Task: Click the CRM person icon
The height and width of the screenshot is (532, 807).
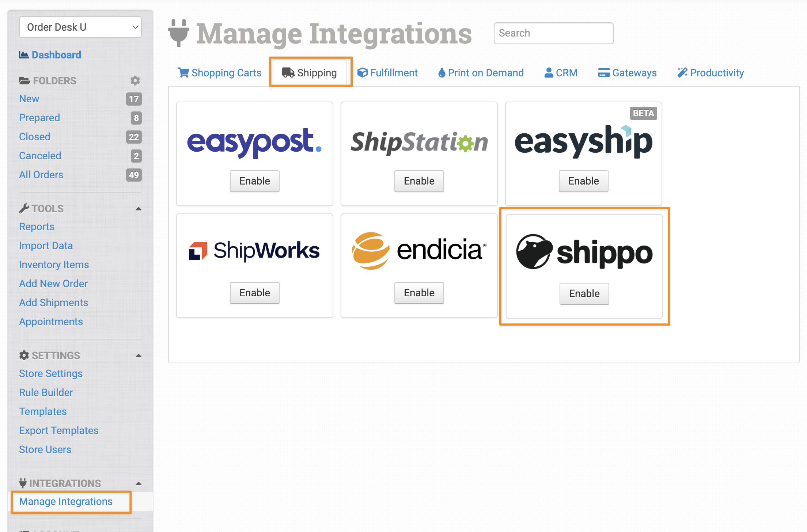Action: (x=549, y=73)
